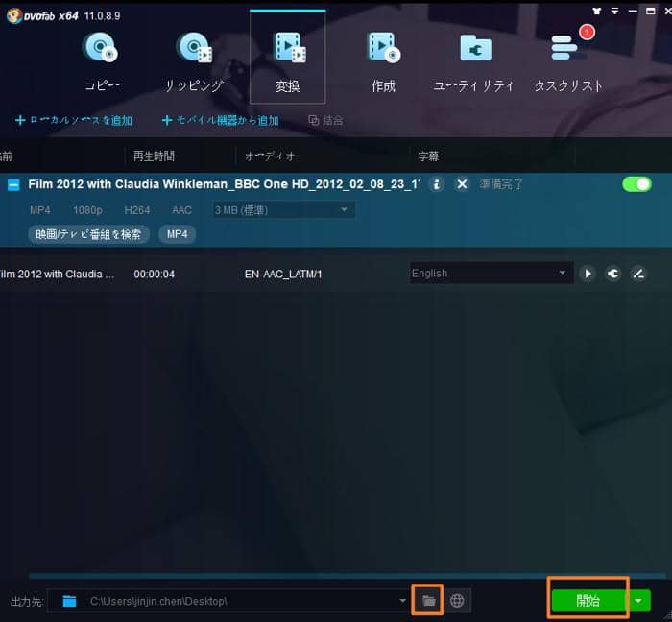Click 映画/テレビ番組を検索 button

[x=88, y=234]
